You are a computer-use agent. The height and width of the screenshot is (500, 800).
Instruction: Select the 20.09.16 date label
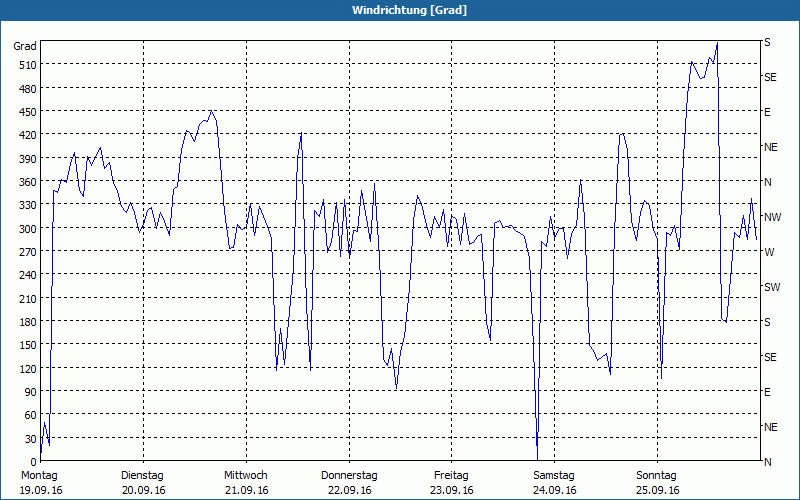tap(144, 490)
